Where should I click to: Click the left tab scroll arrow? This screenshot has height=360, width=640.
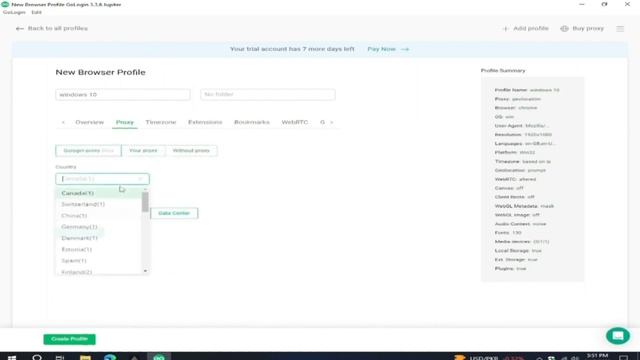coord(63,122)
